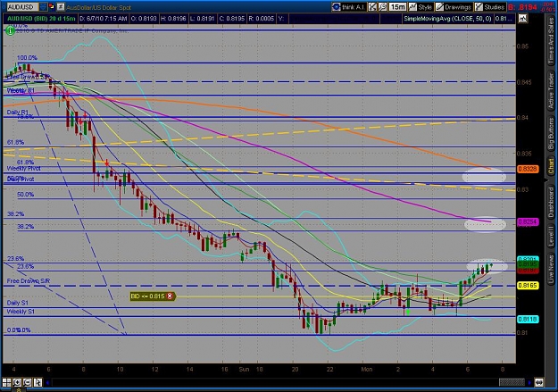Image resolution: width=558 pixels, height=392 pixels.
Task: Click the green marker dot below candle near 2
Action: point(408,313)
